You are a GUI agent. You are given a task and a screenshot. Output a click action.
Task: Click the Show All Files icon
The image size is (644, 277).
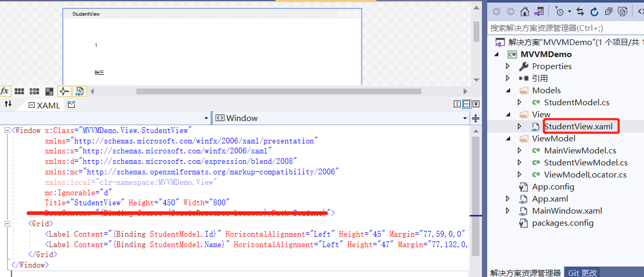(x=623, y=12)
